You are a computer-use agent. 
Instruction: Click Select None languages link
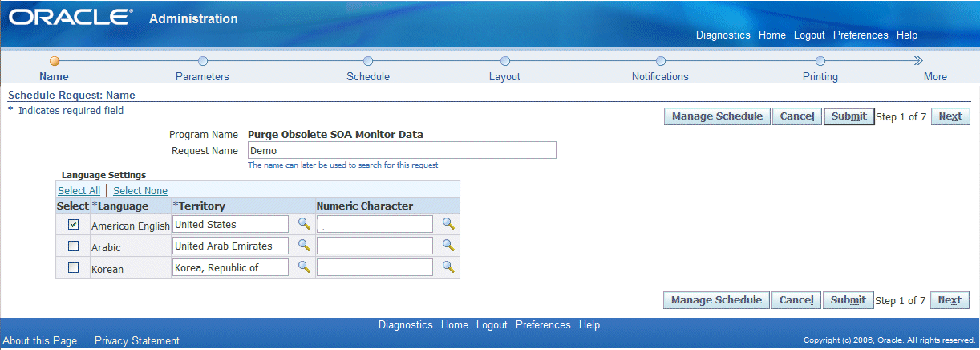pos(140,190)
